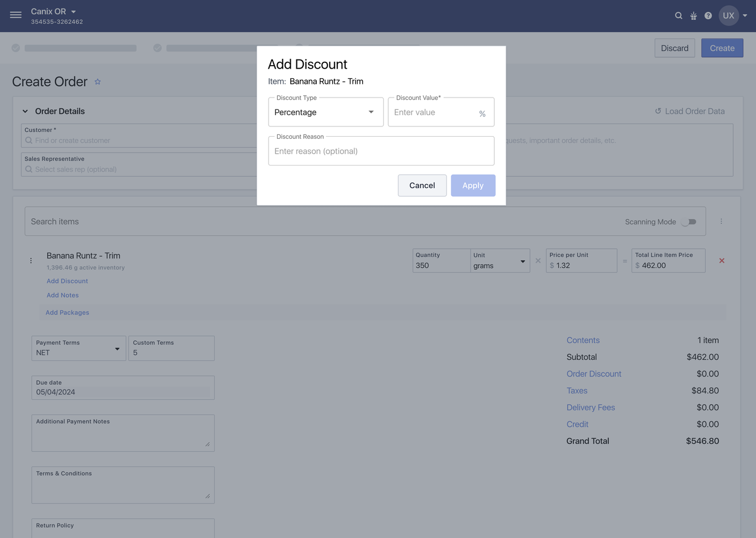Open the Discount Type dropdown
This screenshot has width=756, height=538.
[x=325, y=112]
